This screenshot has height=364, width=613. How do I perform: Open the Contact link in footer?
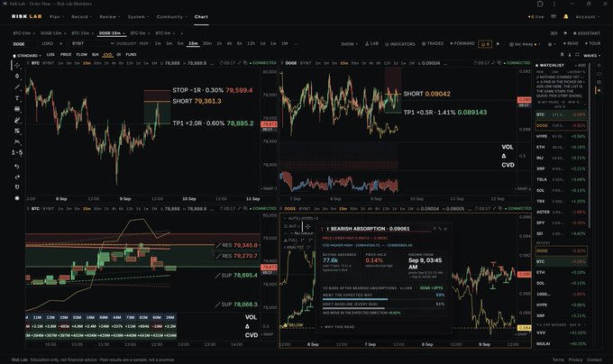pos(594,359)
